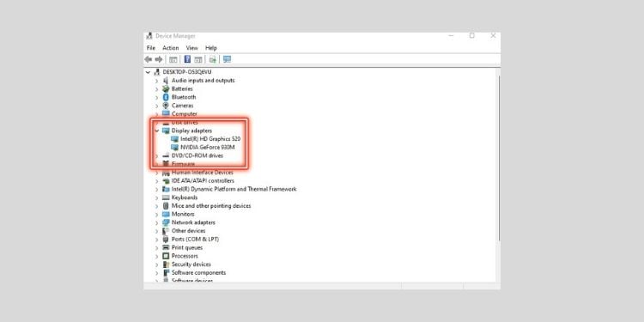Click the monitor icon at the toolbar end
Viewport: 644px width, 322px height.
click(x=228, y=59)
